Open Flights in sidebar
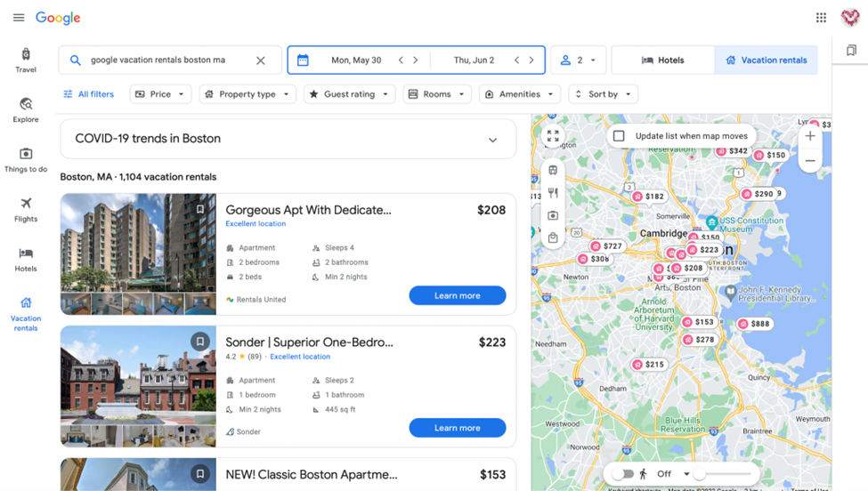This screenshot has width=868, height=491. click(26, 210)
